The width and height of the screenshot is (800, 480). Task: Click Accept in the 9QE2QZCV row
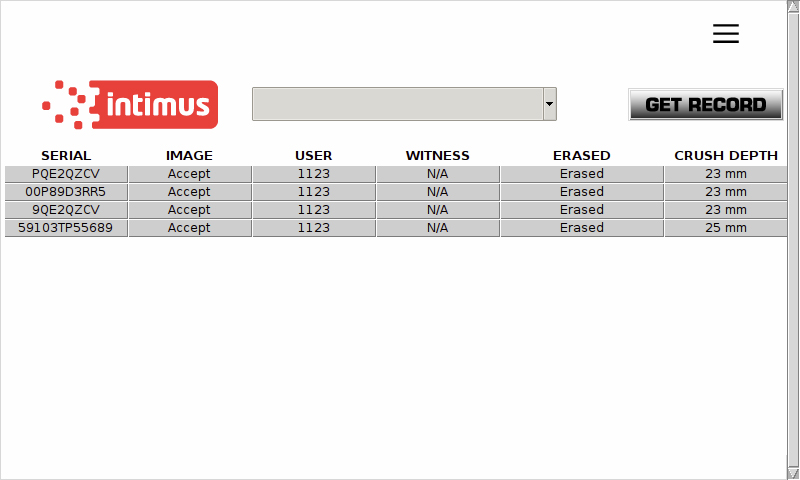pyautogui.click(x=190, y=210)
